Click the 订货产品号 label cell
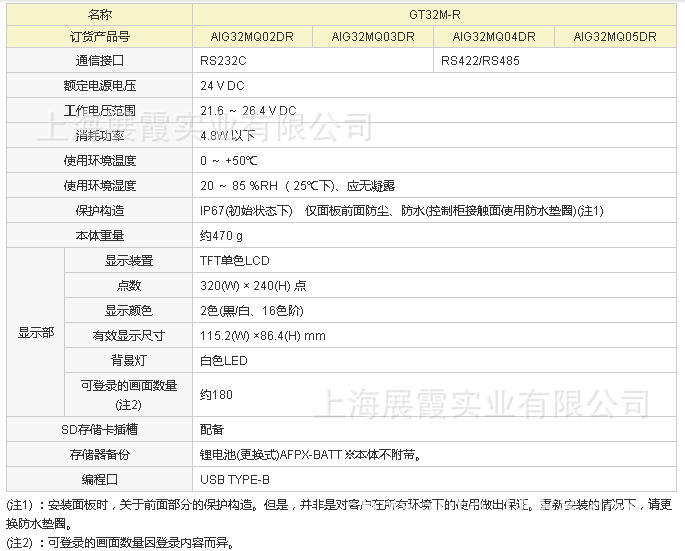Screen dimensions: 685x551 pyautogui.click(x=100, y=37)
